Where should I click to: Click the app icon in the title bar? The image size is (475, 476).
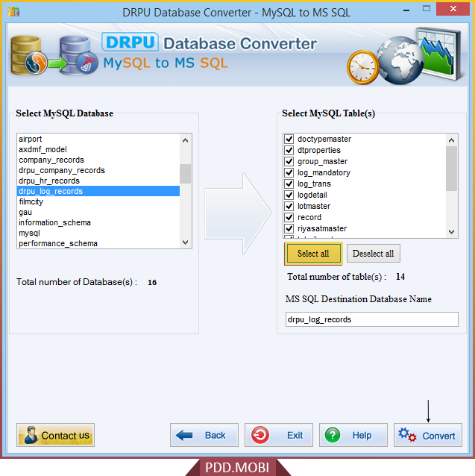[x=13, y=12]
